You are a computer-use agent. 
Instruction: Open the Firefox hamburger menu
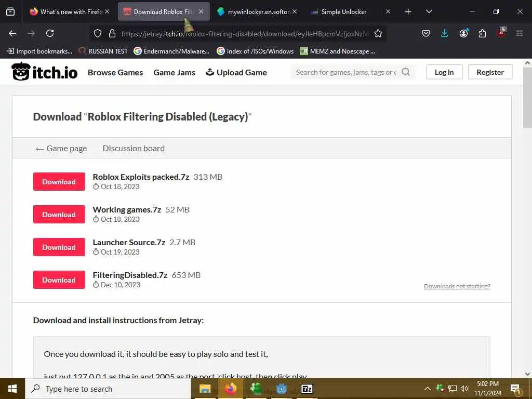pos(519,33)
